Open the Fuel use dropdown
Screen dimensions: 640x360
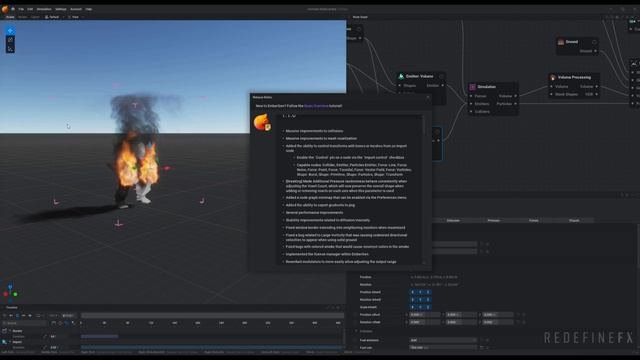443,347
